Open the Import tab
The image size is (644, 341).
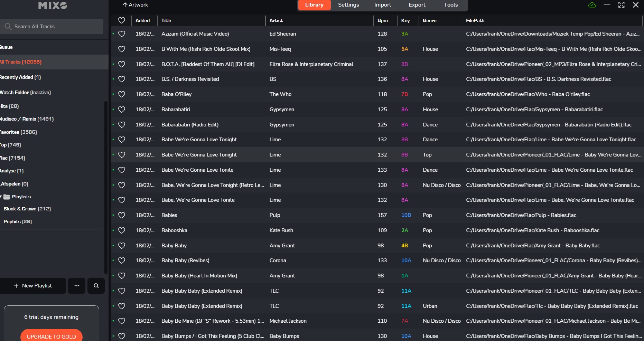tap(383, 5)
